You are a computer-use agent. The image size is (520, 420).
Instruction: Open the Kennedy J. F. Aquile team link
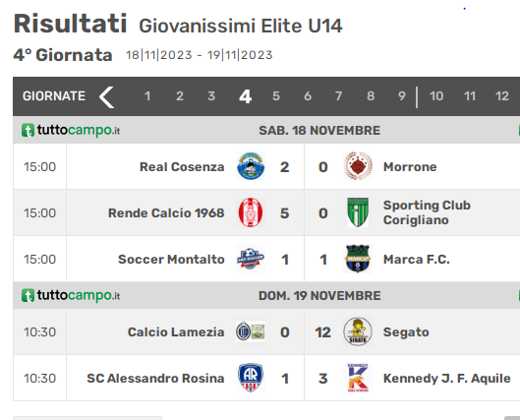(446, 379)
